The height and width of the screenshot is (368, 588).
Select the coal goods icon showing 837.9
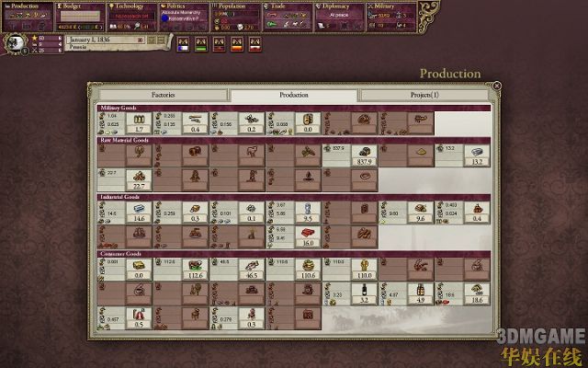point(364,152)
